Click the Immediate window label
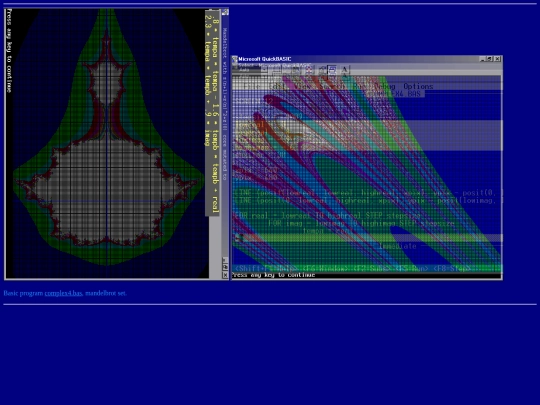This screenshot has height=405, width=540. (397, 246)
